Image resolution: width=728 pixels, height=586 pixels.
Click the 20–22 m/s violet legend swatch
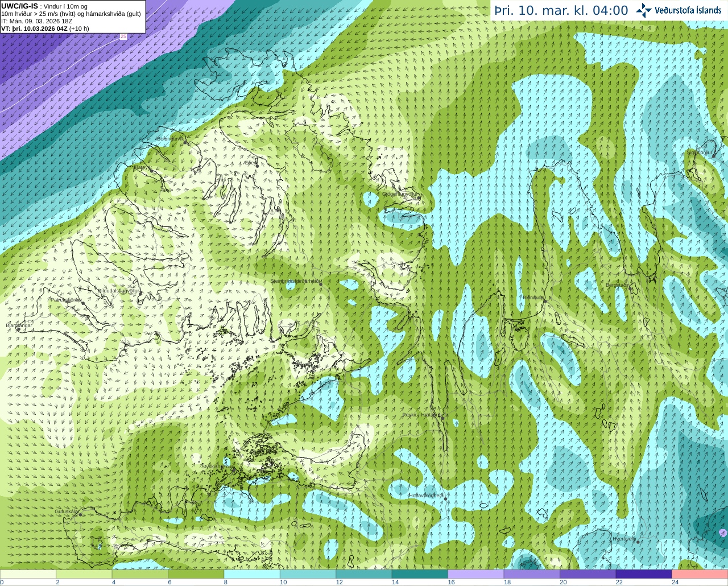pyautogui.click(x=588, y=573)
